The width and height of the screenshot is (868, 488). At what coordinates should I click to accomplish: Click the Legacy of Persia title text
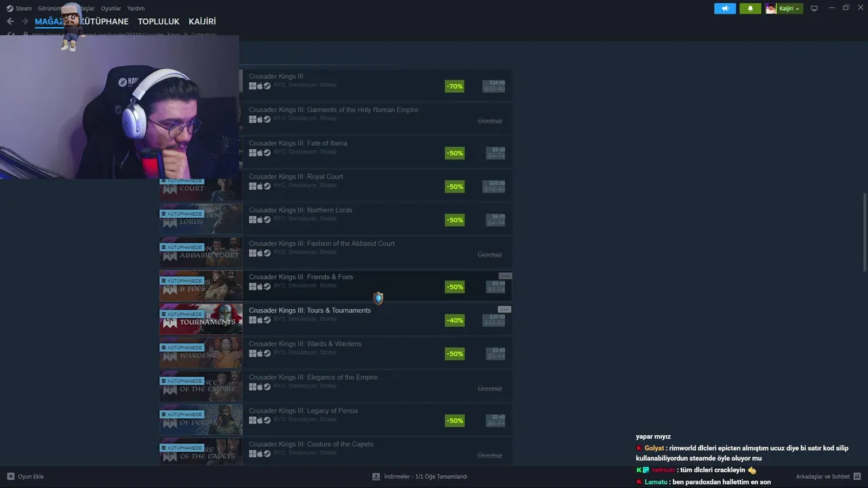303,411
